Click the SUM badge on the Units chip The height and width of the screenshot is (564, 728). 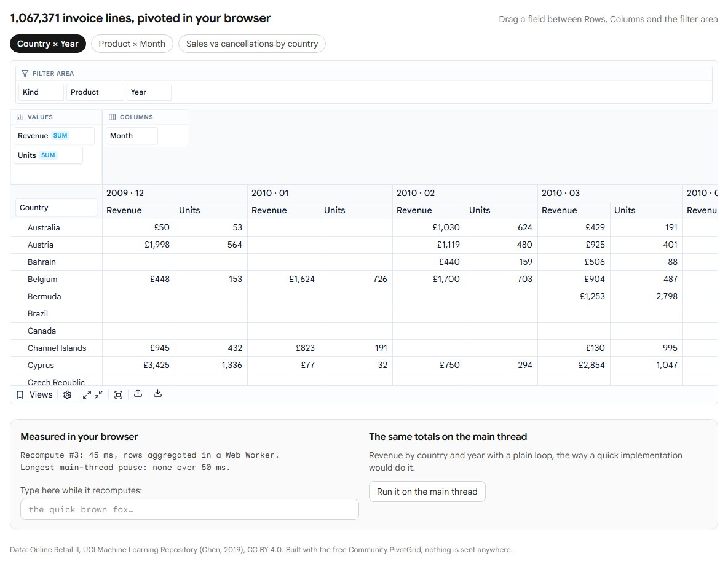coord(49,155)
